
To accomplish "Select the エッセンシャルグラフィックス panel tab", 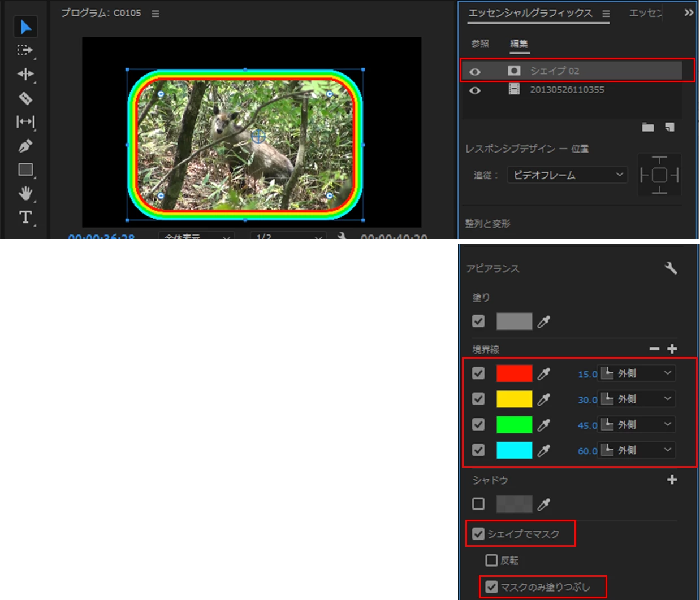I will pos(530,13).
